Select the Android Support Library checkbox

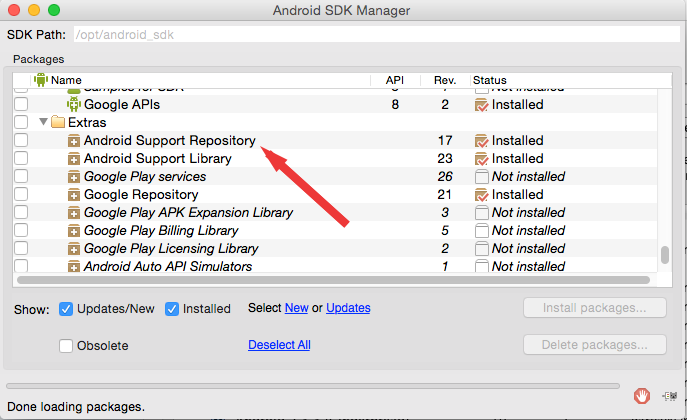21,158
